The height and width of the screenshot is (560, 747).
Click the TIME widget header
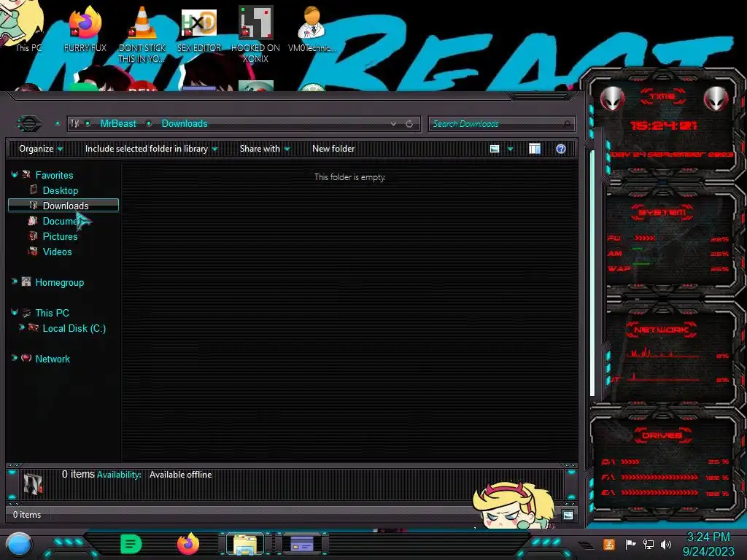[662, 97]
